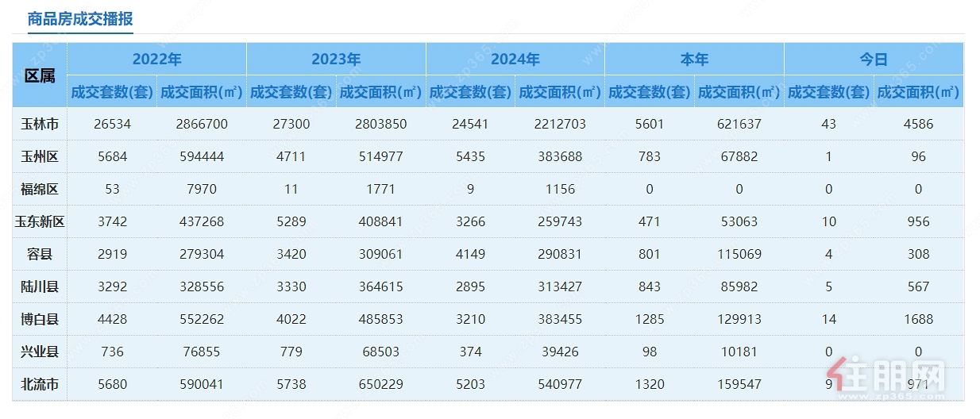Click the 福绵区 row label

coord(40,189)
